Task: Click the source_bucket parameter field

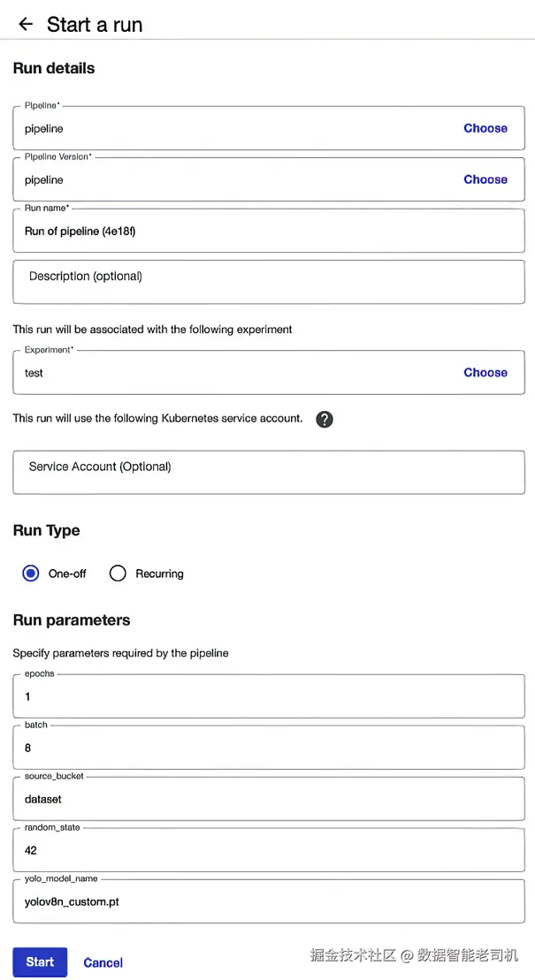Action: (x=269, y=799)
